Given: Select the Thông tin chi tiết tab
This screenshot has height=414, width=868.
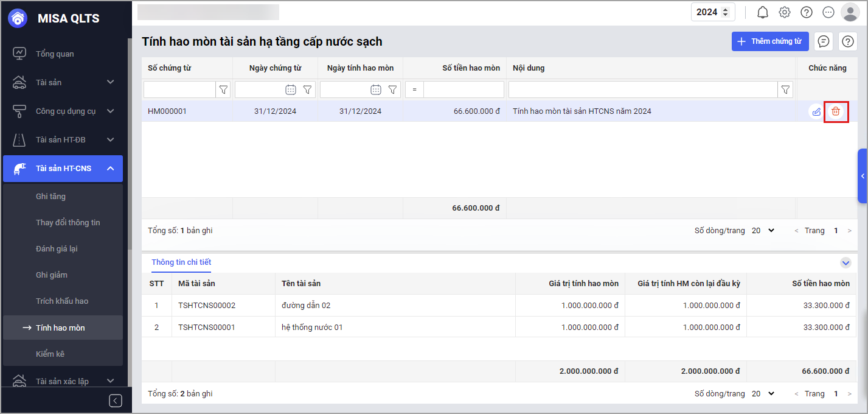Looking at the screenshot, I should (181, 262).
